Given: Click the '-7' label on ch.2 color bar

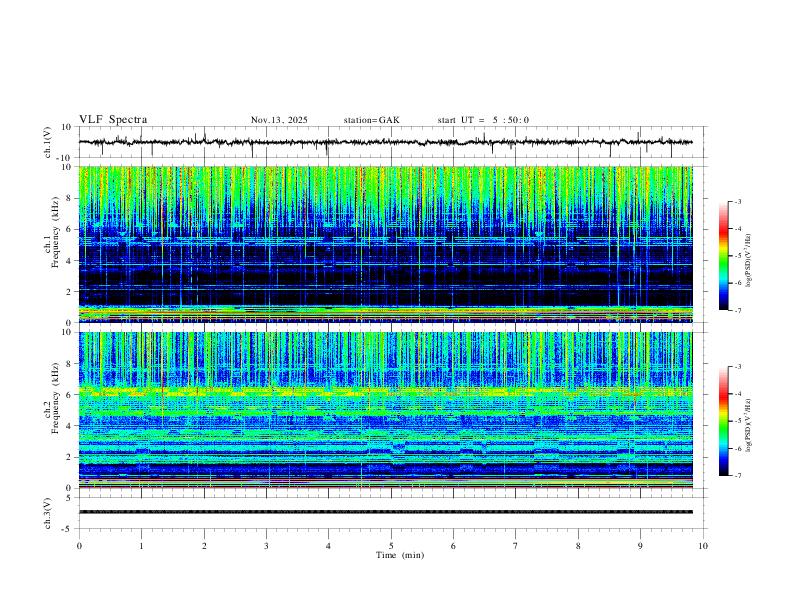Looking at the screenshot, I should pyautogui.click(x=737, y=476).
